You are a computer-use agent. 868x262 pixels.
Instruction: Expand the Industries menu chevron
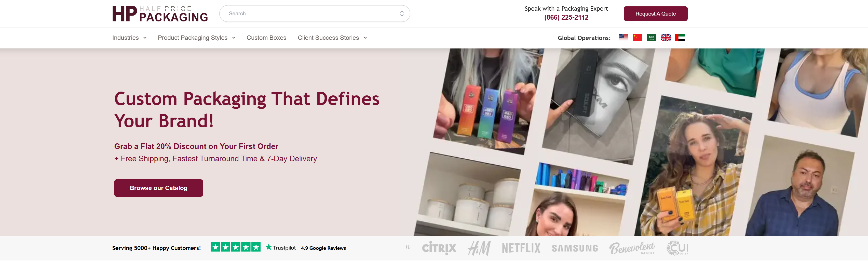coord(145,38)
